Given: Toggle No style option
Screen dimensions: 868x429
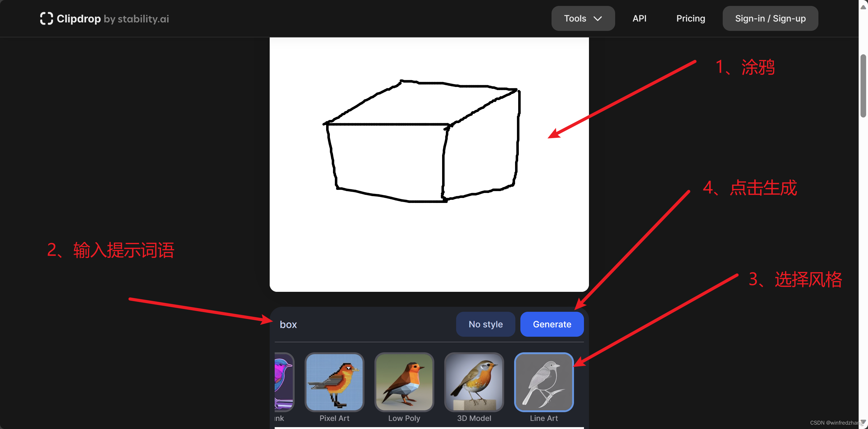Looking at the screenshot, I should point(485,324).
